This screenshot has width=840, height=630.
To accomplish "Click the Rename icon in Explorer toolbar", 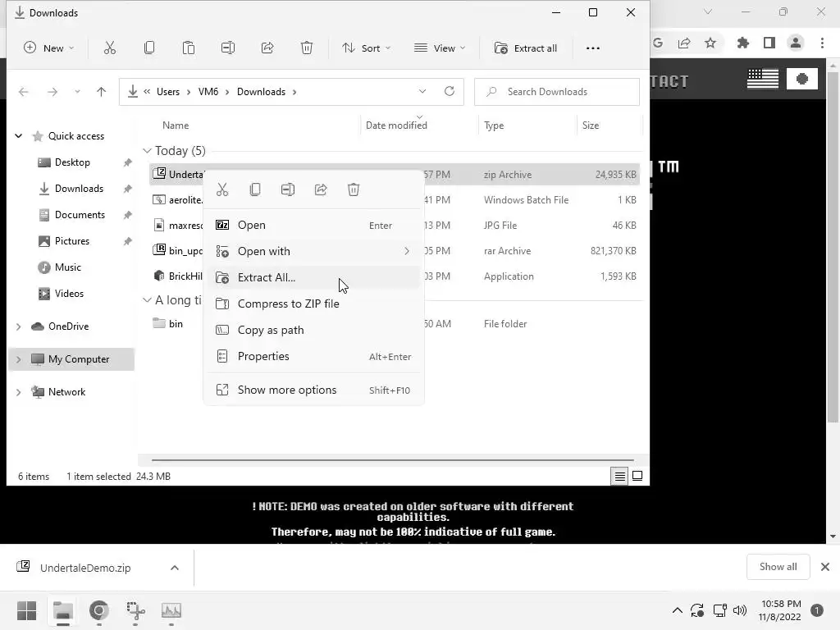I will 228,48.
